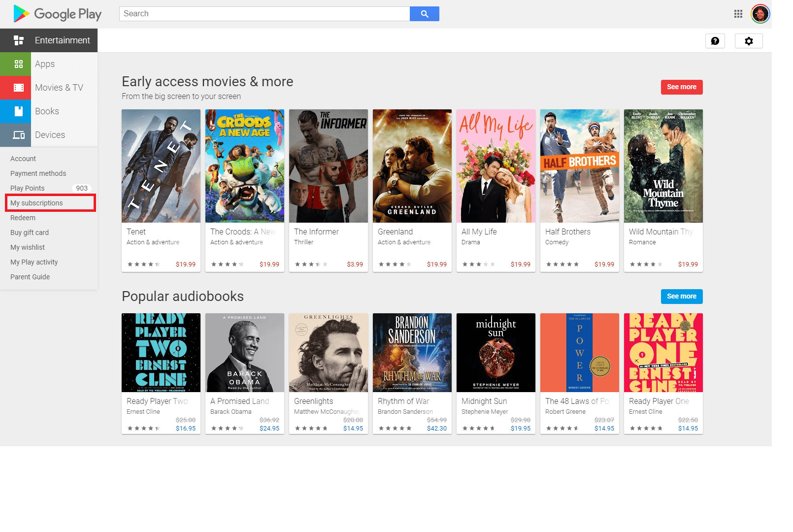Click the blue search magnifier icon
The width and height of the screenshot is (793, 532).
(x=424, y=13)
